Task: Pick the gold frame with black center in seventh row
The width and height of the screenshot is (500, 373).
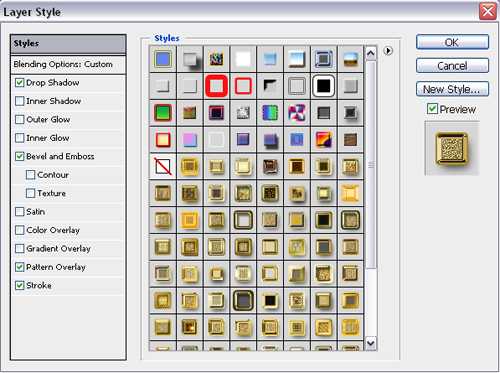Action: click(x=323, y=220)
